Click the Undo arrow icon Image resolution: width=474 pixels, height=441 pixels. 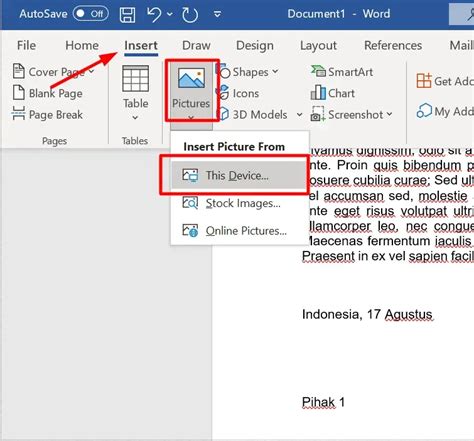(x=154, y=14)
